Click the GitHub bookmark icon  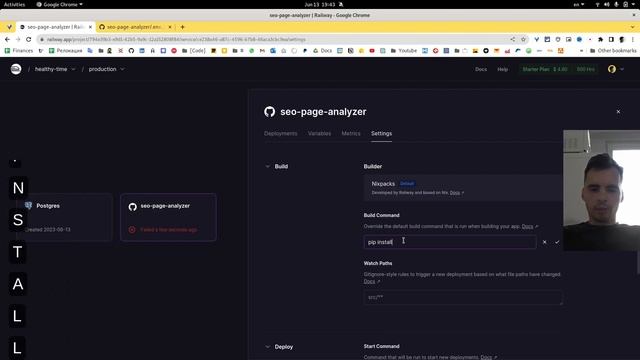click(131, 51)
